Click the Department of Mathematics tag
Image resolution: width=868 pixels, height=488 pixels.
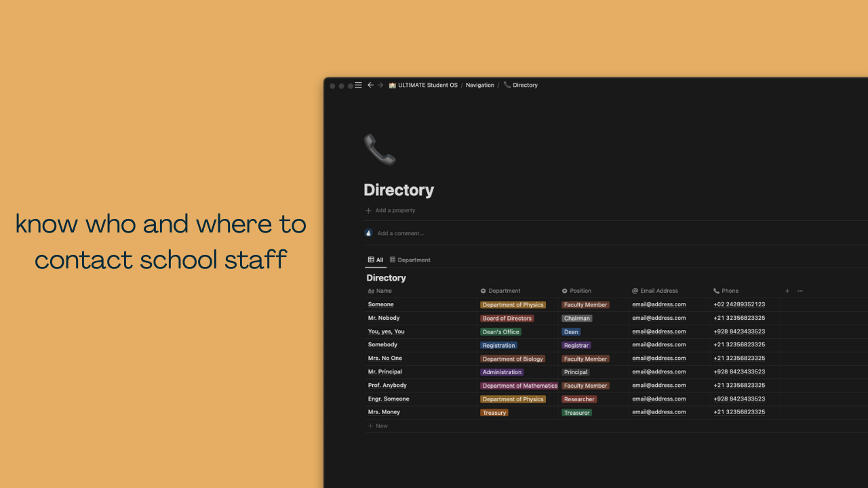coord(519,386)
